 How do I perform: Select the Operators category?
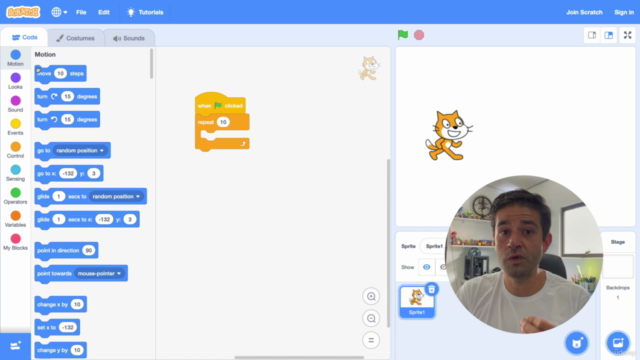16,196
